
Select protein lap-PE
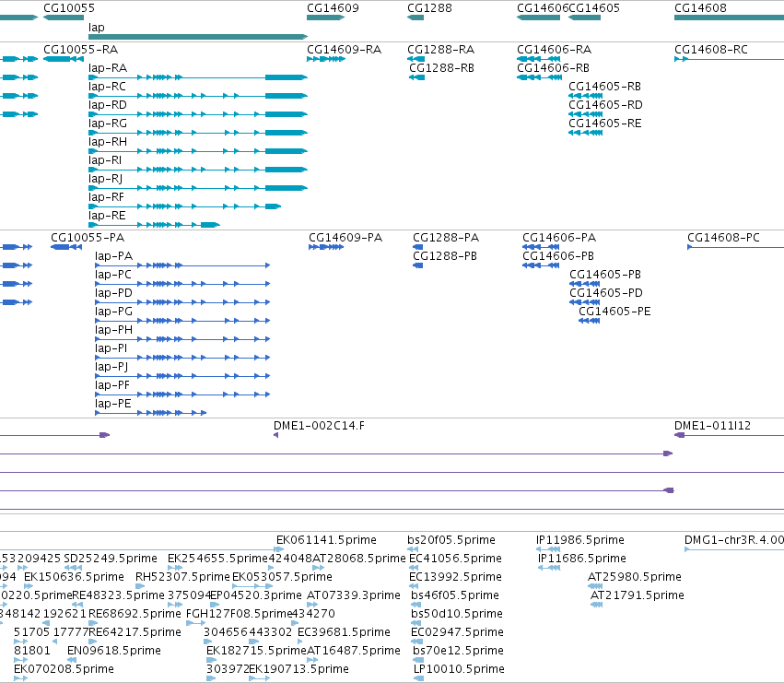tap(150, 413)
